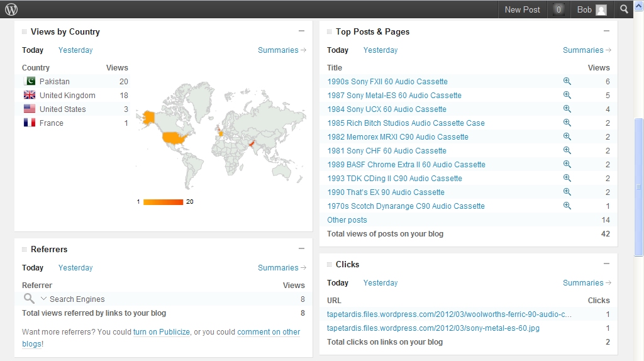Zoom stats for 1985 Rich Bitch Studios post

click(x=567, y=123)
